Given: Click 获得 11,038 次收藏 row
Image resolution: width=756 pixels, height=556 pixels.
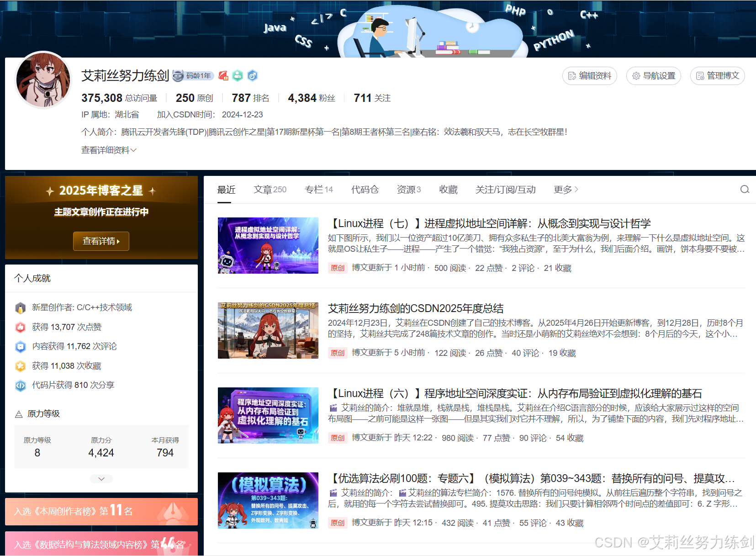Looking at the screenshot, I should 67,366.
